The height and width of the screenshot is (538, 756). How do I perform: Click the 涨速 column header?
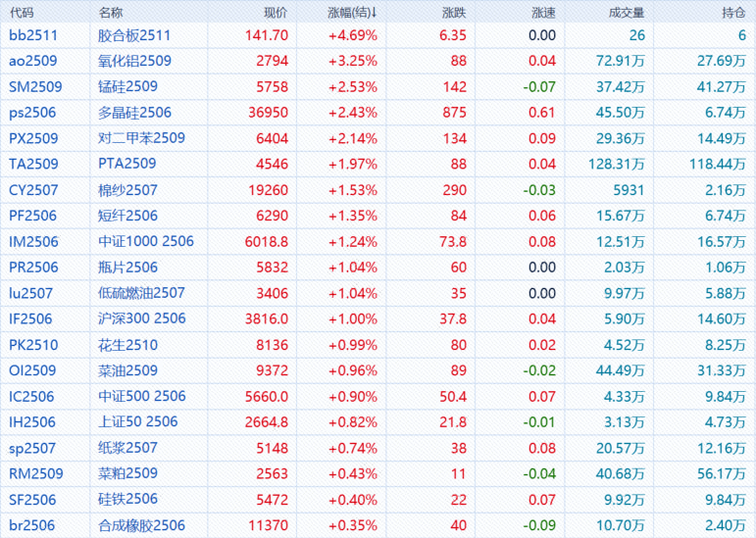543,13
